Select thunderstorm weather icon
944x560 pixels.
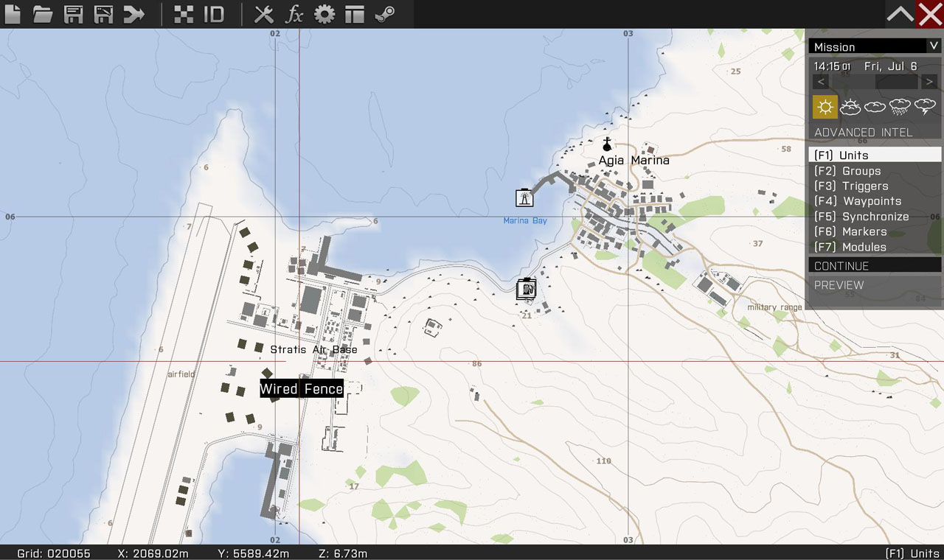pos(926,107)
